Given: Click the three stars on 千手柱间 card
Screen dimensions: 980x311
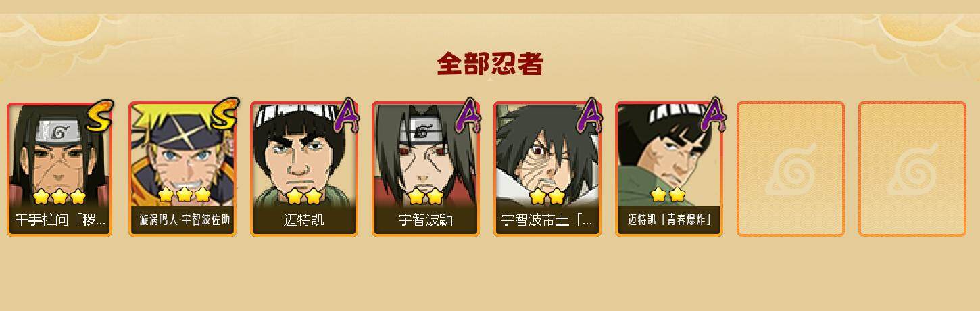Looking at the screenshot, I should point(59,197).
